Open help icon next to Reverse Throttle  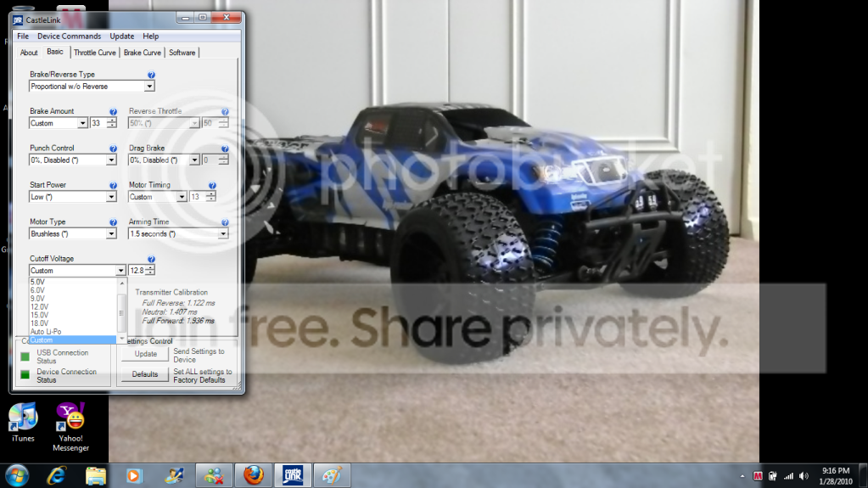[x=225, y=112]
